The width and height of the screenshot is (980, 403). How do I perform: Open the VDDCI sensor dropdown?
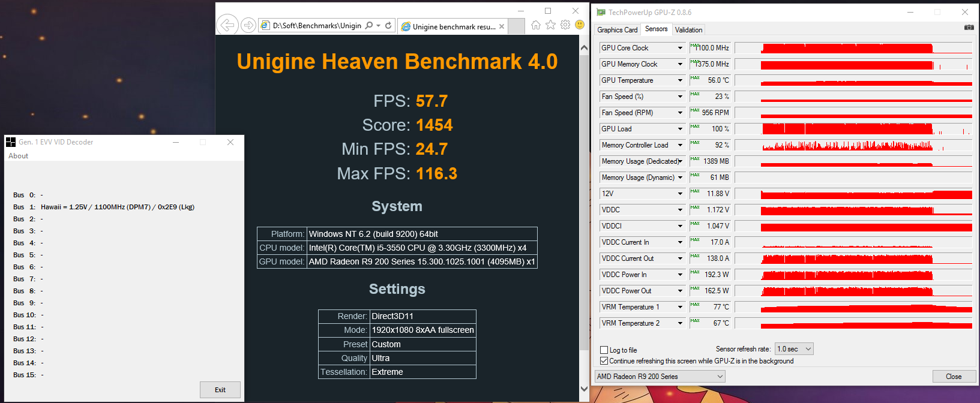click(680, 226)
